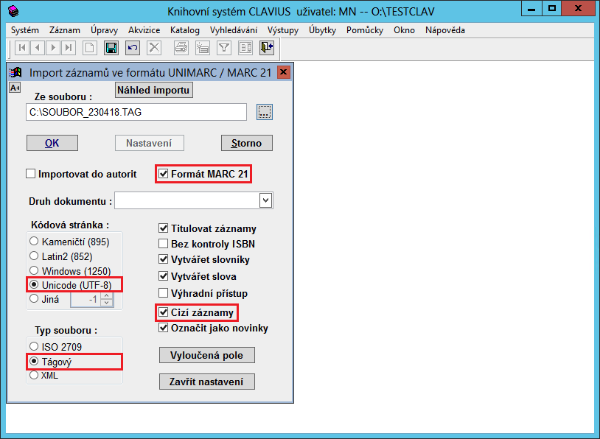Increase the Jiná code page spinner value
Screen dimensions: 600x439
pyautogui.click(x=107, y=295)
